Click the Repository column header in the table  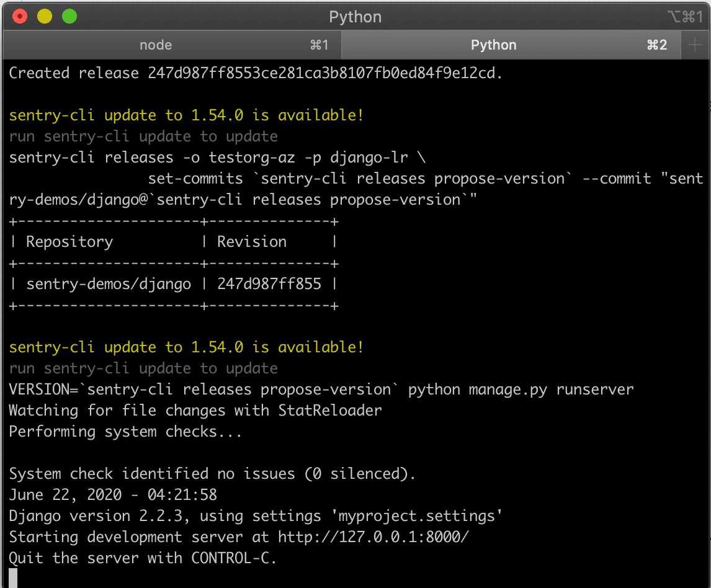pos(69,242)
